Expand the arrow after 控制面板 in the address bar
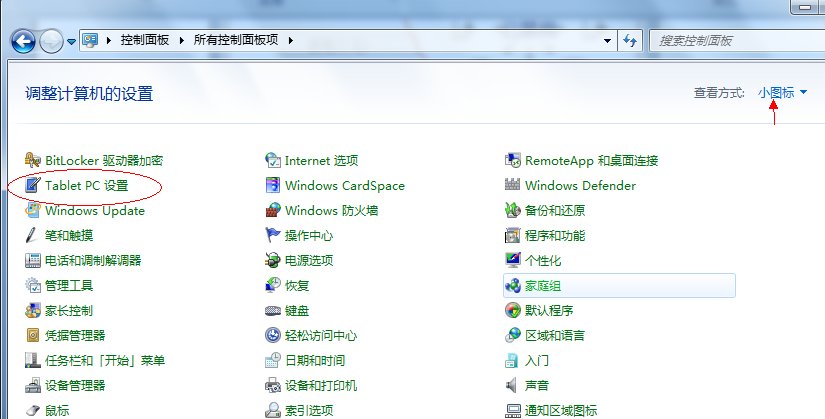This screenshot has width=825, height=419. click(x=182, y=40)
